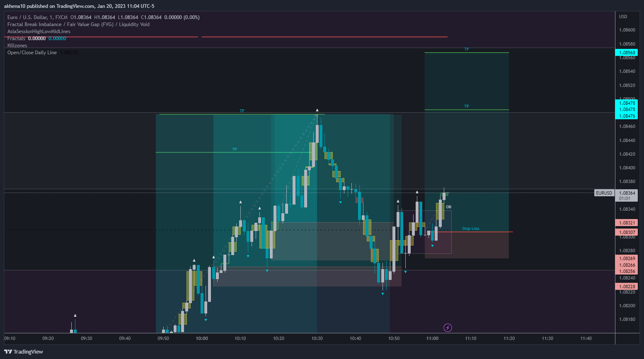644x359 pixels.
Task: Click the 1.08600 tick on the price axis
Action: pyautogui.click(x=627, y=30)
